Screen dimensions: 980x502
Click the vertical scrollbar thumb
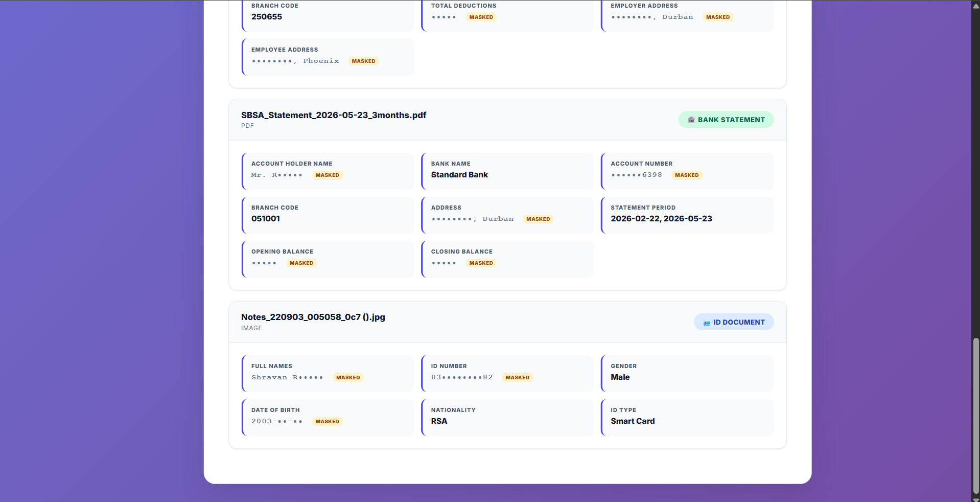pyautogui.click(x=976, y=415)
